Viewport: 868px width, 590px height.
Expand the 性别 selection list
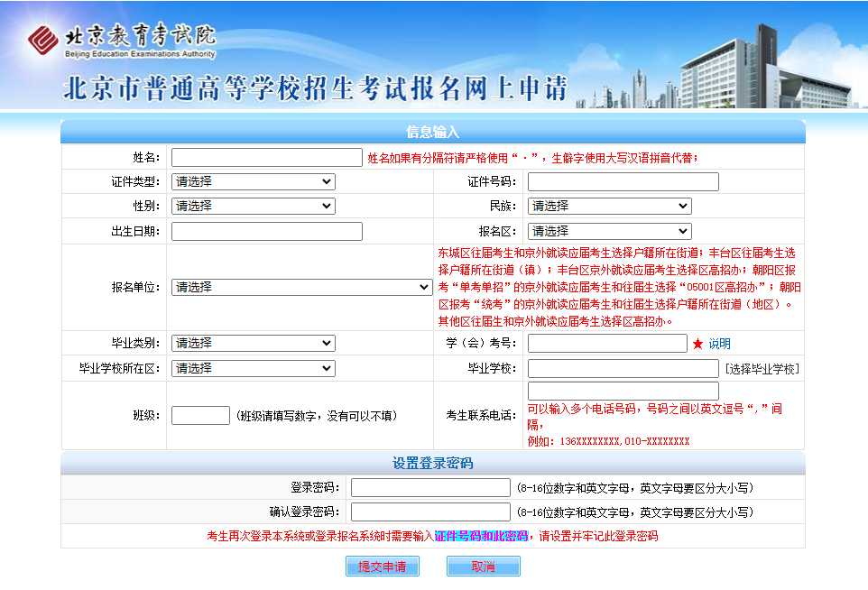pyautogui.click(x=253, y=206)
